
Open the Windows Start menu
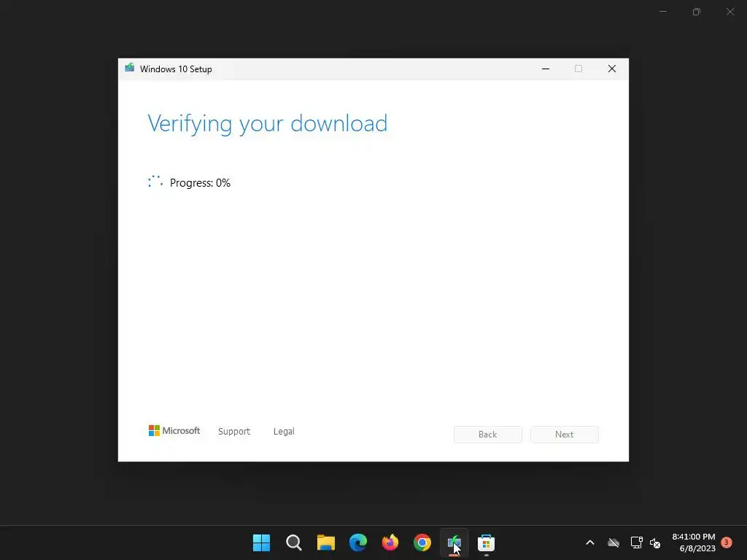[262, 542]
